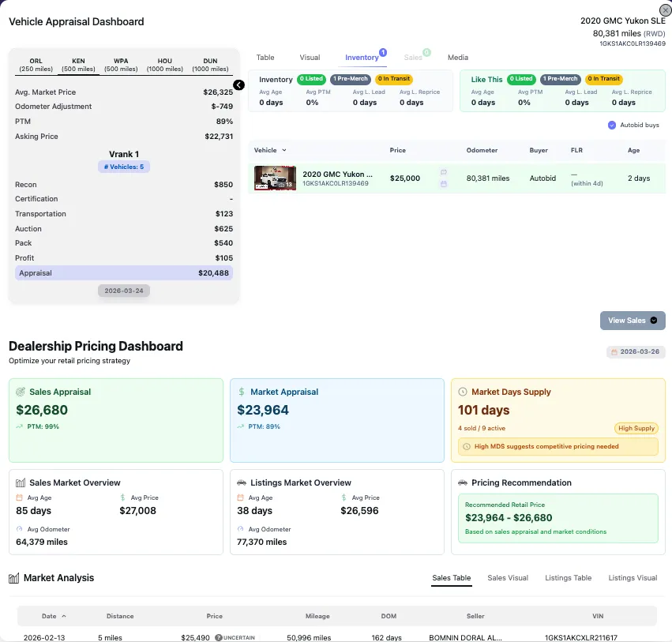The image size is (672, 642).
Task: Switch to the Visual tab
Action: 310,57
